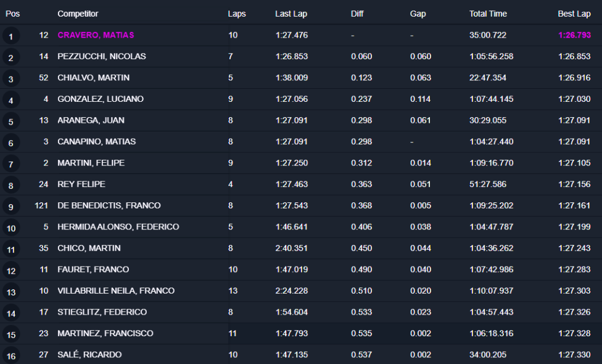Click the position 5 circle badge

11,122
